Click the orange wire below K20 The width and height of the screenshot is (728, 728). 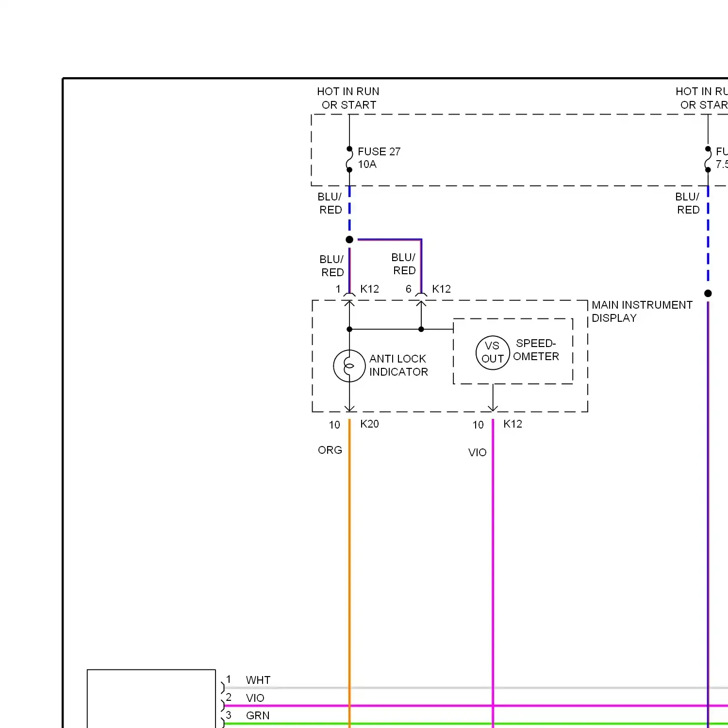pyautogui.click(x=349, y=573)
